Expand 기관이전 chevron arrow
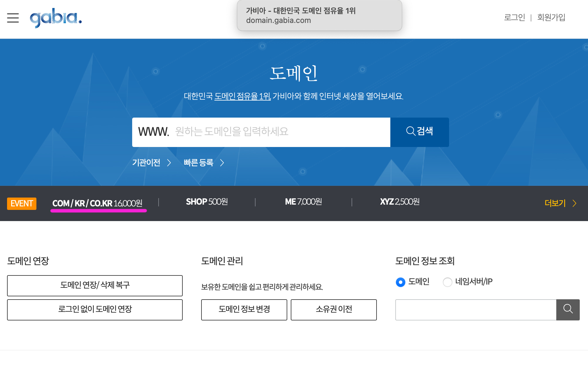This screenshot has height=371, width=588. 169,163
